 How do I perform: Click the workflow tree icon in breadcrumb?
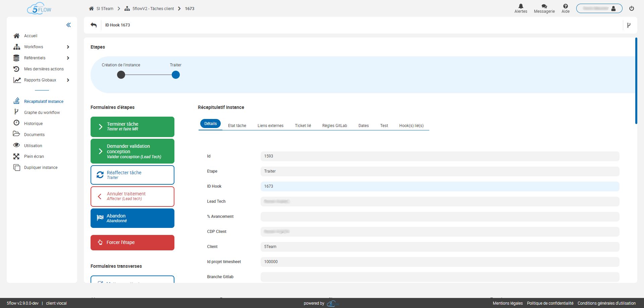coord(127,9)
